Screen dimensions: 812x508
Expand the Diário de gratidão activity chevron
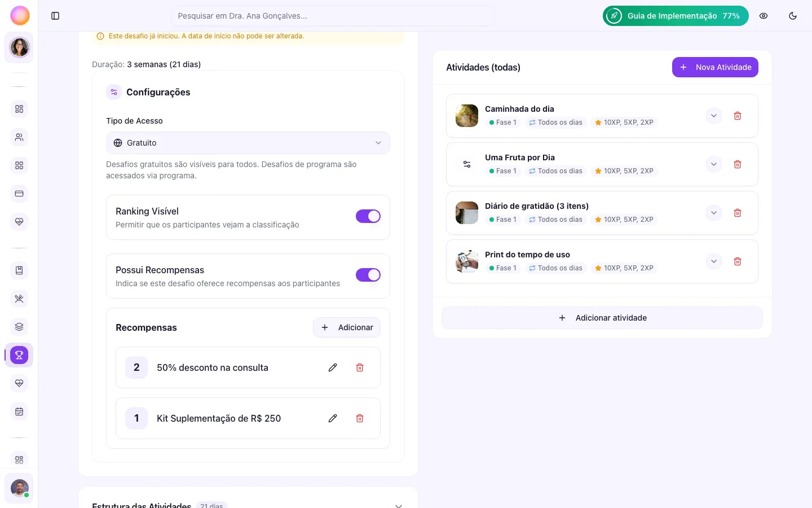(x=714, y=213)
